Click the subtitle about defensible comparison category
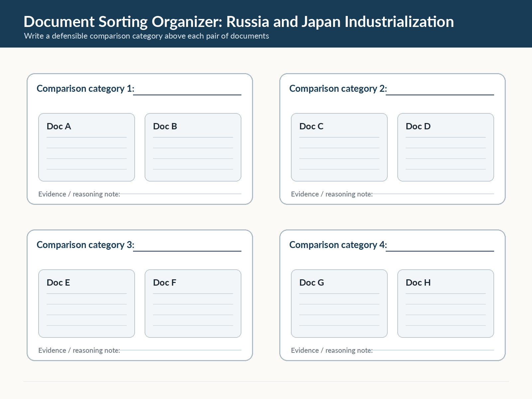The width and height of the screenshot is (532, 399). coord(146,36)
